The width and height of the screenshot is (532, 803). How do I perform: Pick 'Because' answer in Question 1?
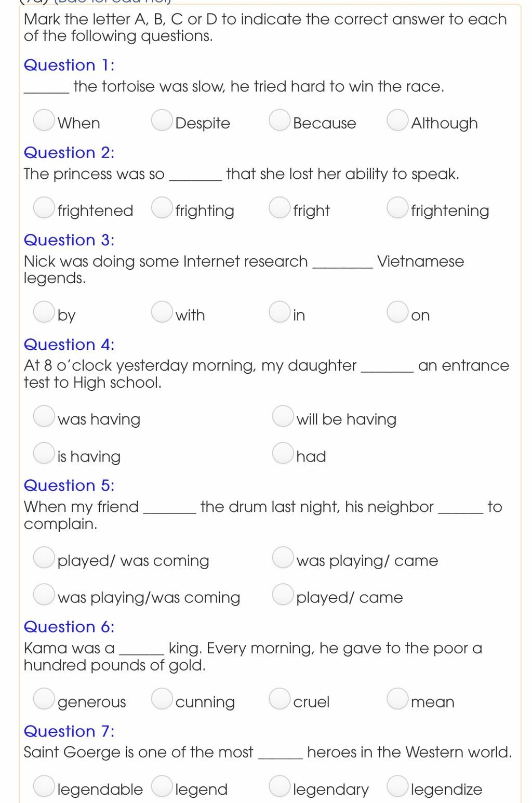[280, 120]
